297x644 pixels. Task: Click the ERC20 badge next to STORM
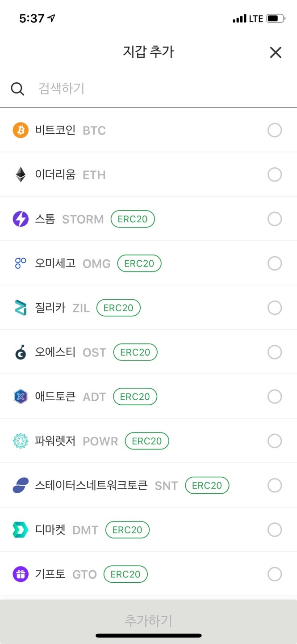tap(132, 219)
